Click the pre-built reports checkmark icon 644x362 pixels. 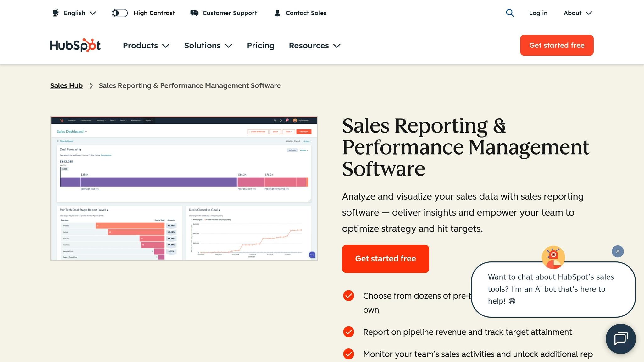[348, 296]
